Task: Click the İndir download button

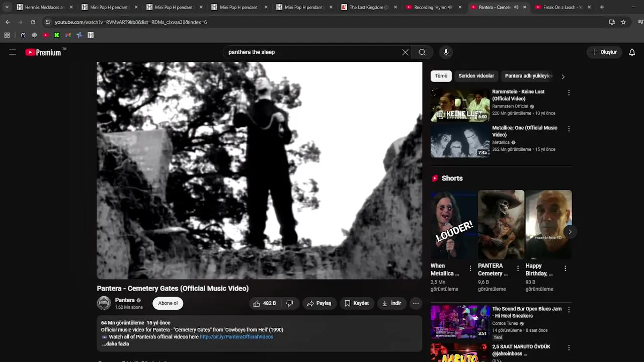Action: click(391, 303)
